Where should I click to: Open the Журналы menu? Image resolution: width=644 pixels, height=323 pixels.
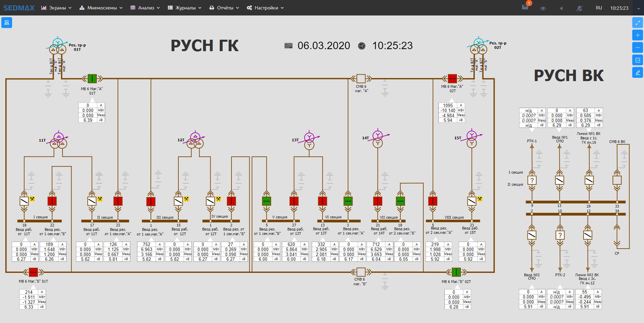184,8
